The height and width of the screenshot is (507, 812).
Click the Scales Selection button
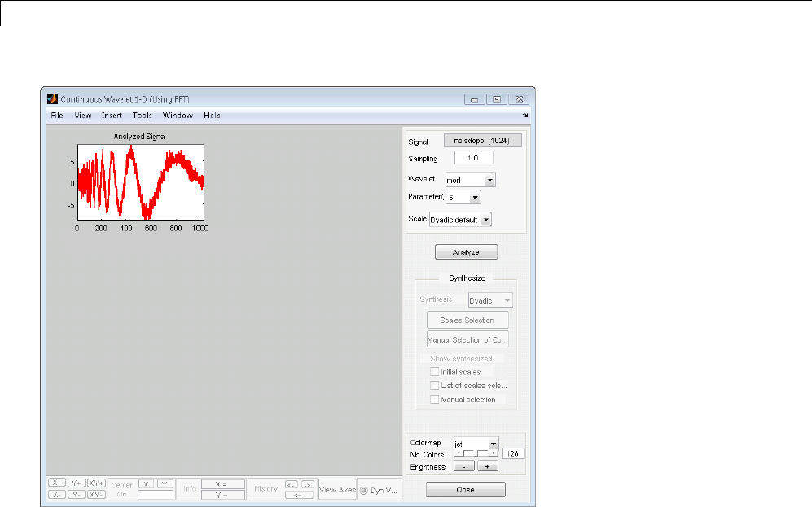pyautogui.click(x=467, y=321)
